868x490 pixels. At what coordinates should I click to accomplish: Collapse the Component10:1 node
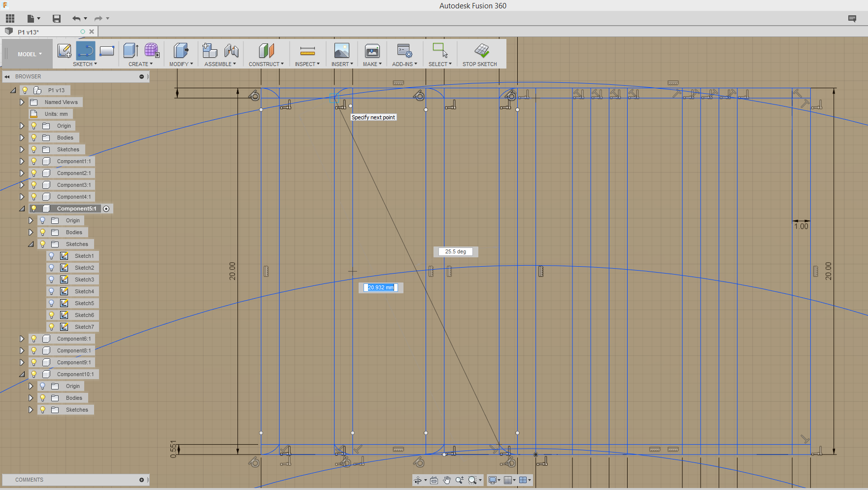(22, 374)
